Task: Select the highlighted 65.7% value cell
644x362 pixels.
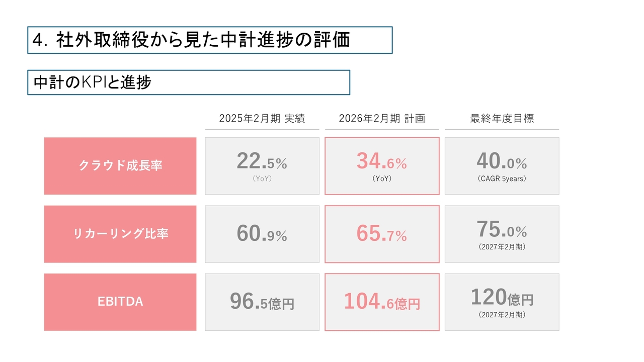Action: pyautogui.click(x=382, y=234)
